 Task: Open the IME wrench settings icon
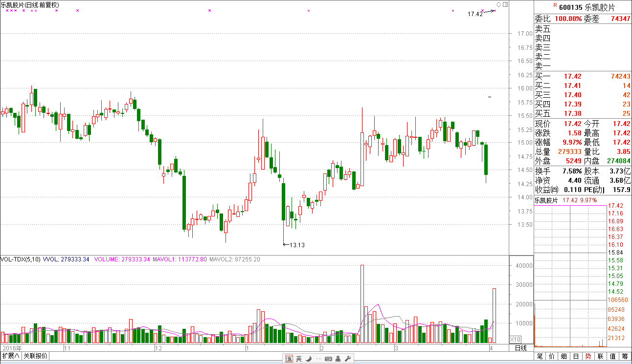348,359
